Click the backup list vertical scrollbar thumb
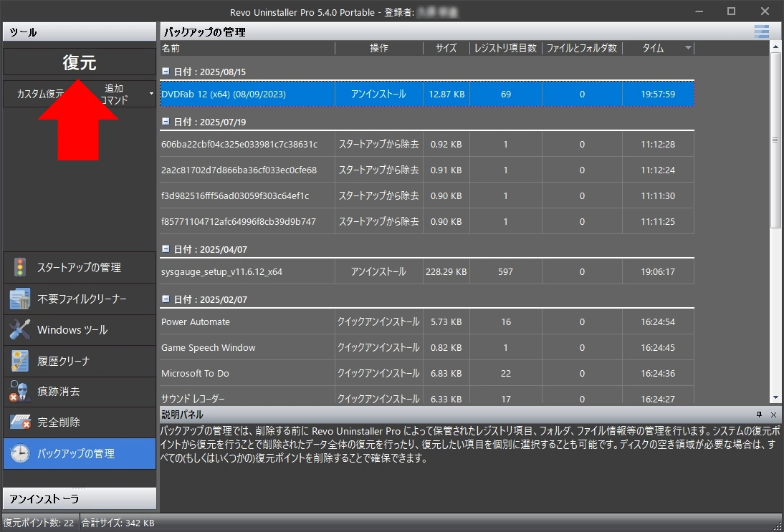The width and height of the screenshot is (784, 532). pyautogui.click(x=775, y=140)
